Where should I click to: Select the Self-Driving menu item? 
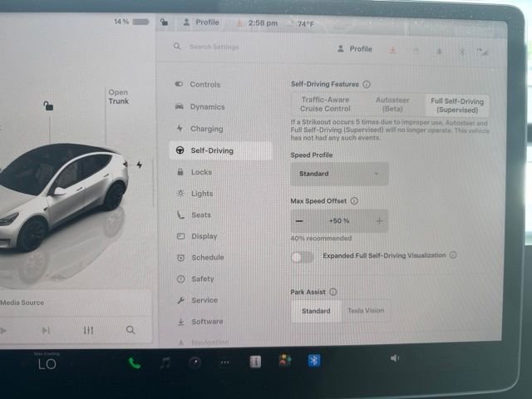[x=220, y=150]
